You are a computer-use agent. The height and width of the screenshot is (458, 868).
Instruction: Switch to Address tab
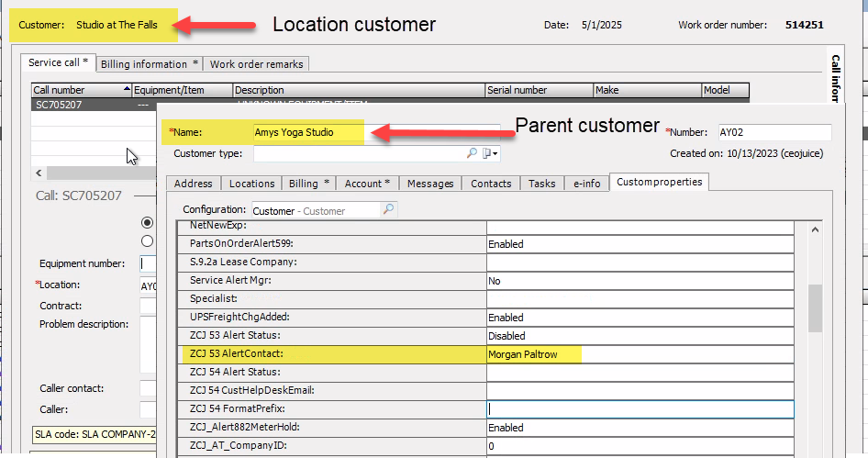pyautogui.click(x=194, y=184)
